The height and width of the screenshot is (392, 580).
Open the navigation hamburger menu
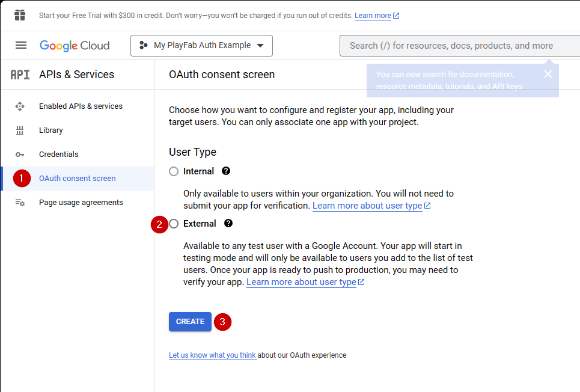[21, 45]
